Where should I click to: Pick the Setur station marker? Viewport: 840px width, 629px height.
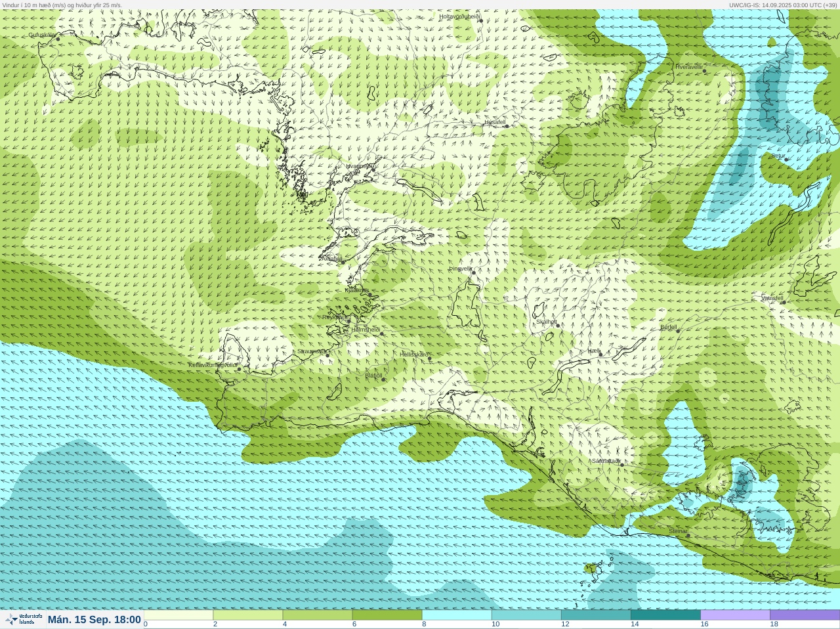click(786, 160)
